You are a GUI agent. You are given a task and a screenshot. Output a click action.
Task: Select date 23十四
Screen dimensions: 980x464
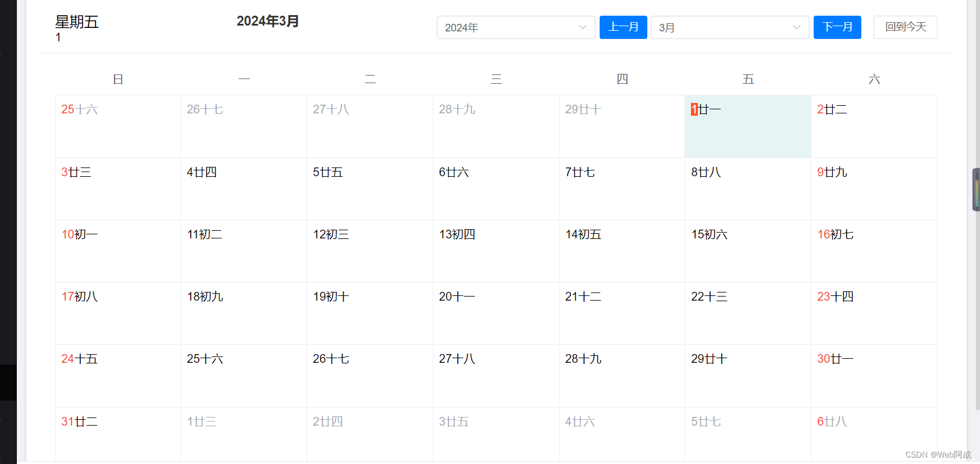[874, 313]
